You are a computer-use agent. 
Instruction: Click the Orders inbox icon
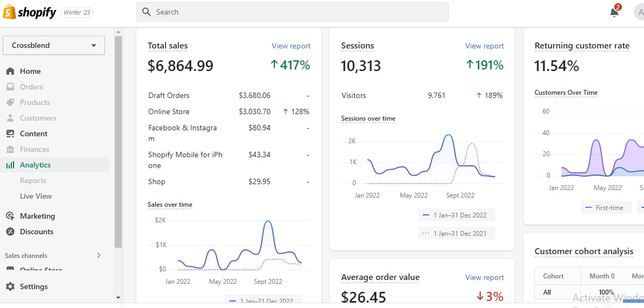(x=10, y=87)
